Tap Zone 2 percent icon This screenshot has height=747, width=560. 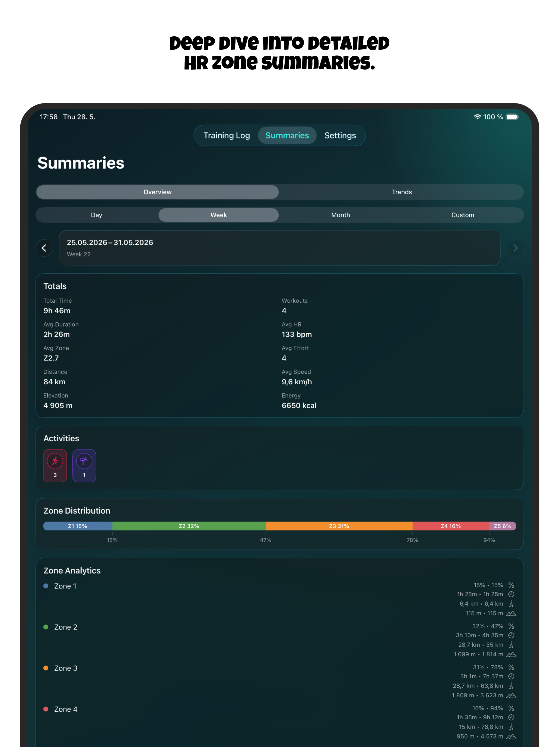511,626
